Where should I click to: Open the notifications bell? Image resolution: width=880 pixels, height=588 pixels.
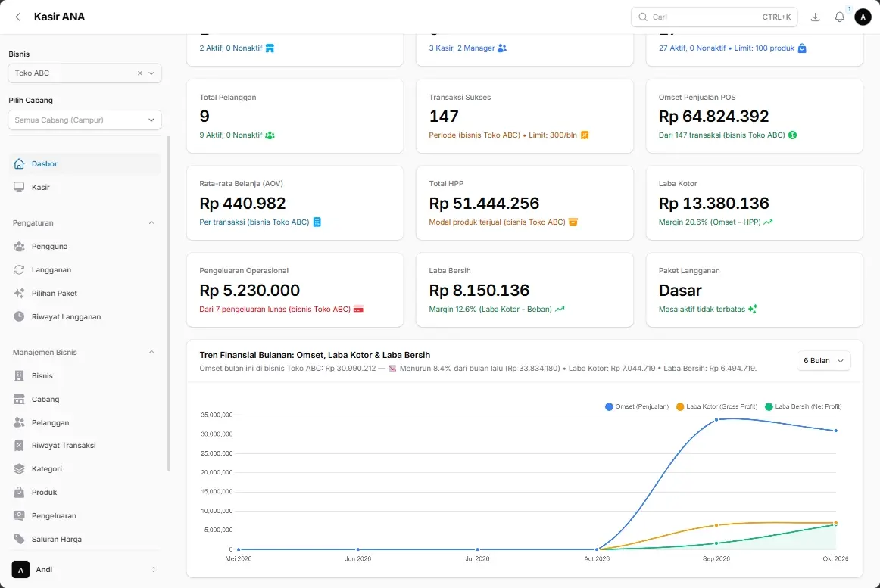point(840,17)
